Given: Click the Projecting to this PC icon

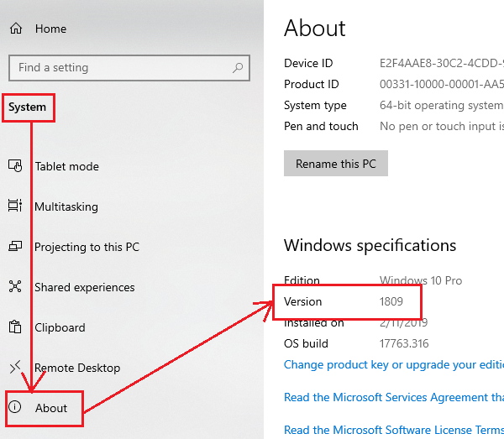Looking at the screenshot, I should click(15, 247).
